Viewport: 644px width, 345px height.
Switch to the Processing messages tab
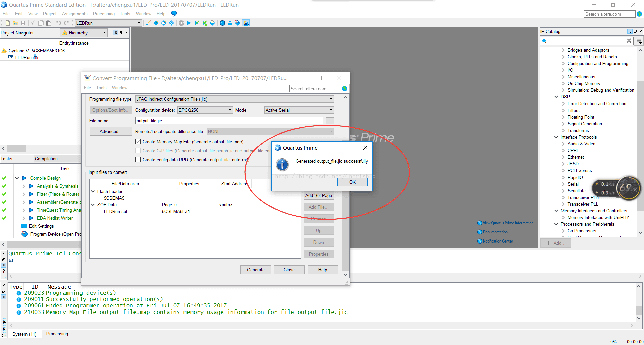[57, 334]
